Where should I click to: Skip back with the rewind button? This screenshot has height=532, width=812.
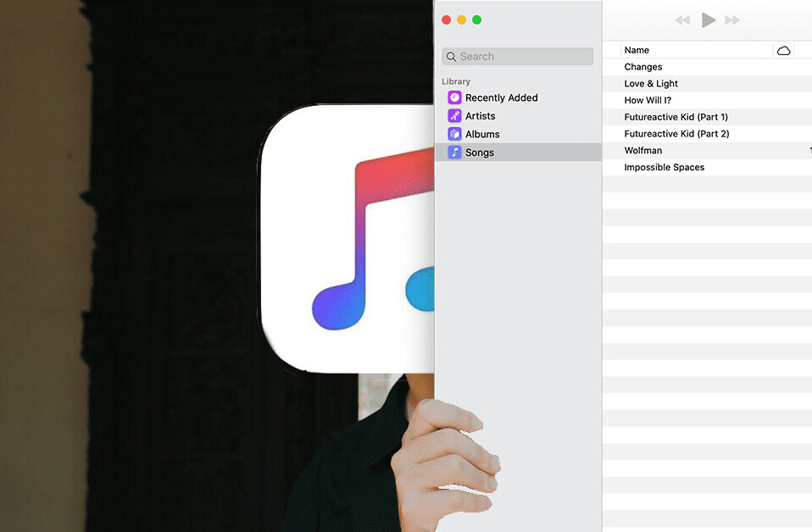(x=682, y=20)
